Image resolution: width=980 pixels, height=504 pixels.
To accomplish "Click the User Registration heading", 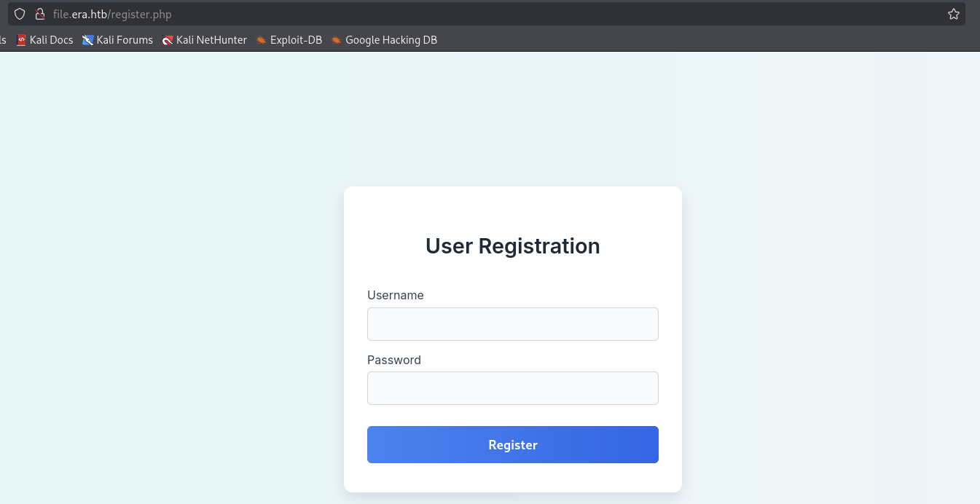I will [x=513, y=246].
